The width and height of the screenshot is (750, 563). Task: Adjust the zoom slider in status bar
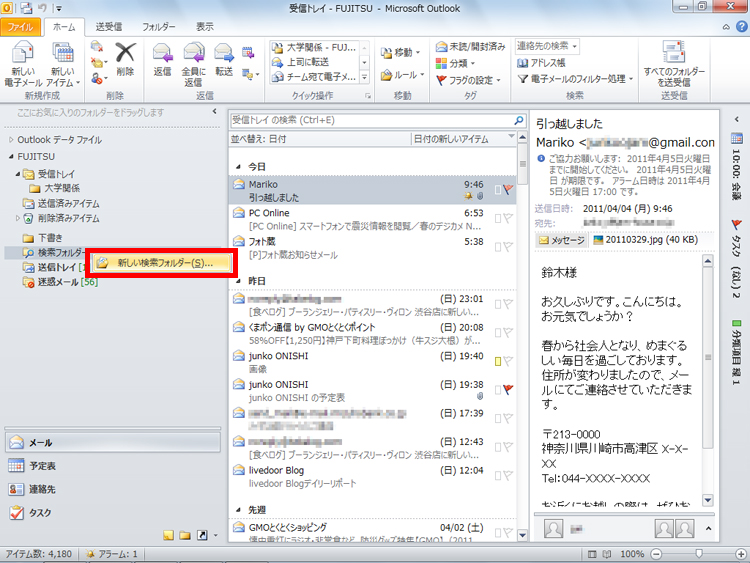(x=699, y=553)
